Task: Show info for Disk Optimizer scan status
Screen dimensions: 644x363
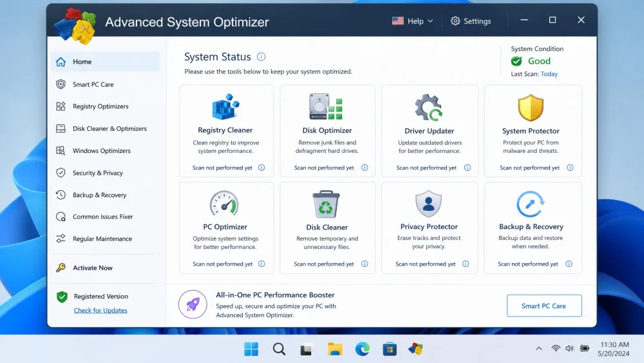Action: tap(365, 168)
